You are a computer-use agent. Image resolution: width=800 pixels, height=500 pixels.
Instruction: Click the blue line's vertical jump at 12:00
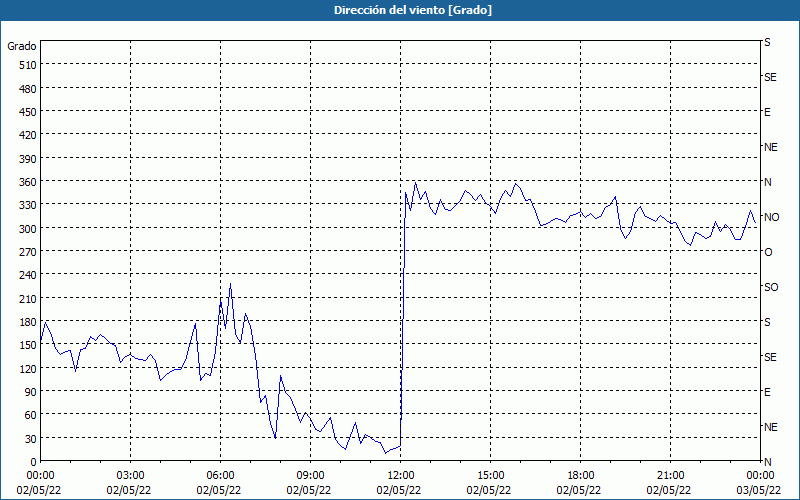[403, 319]
